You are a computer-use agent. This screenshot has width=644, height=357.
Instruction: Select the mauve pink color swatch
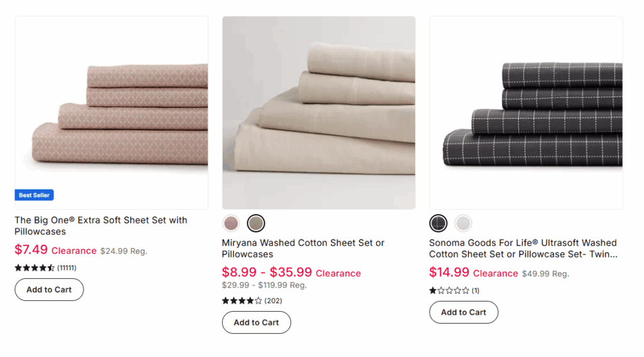[231, 223]
